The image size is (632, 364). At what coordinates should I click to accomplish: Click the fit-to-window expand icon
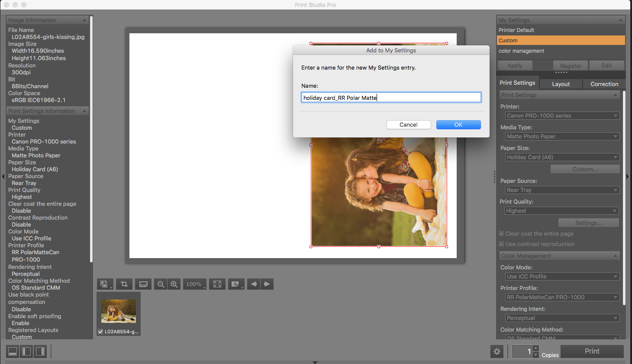[217, 284]
